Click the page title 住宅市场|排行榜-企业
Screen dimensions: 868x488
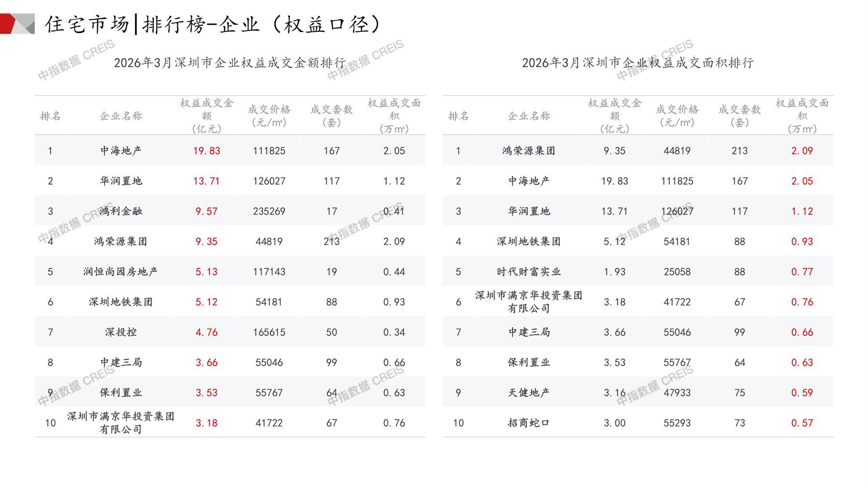213,24
